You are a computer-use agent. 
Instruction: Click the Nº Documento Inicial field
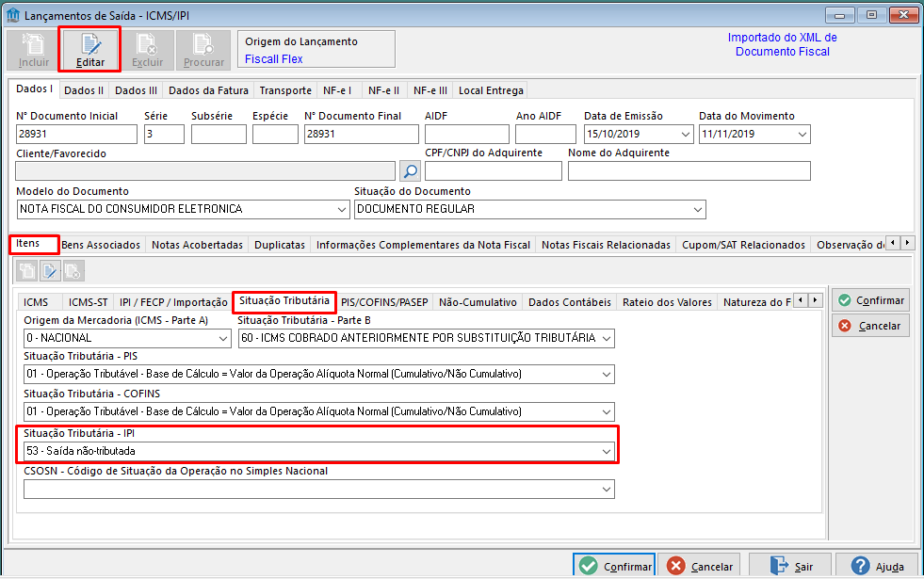click(76, 135)
